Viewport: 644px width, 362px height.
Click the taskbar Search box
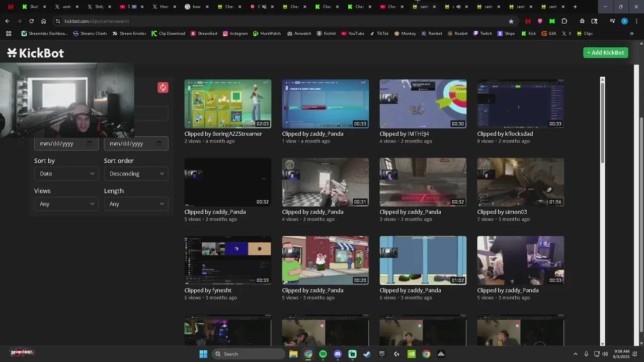249,354
